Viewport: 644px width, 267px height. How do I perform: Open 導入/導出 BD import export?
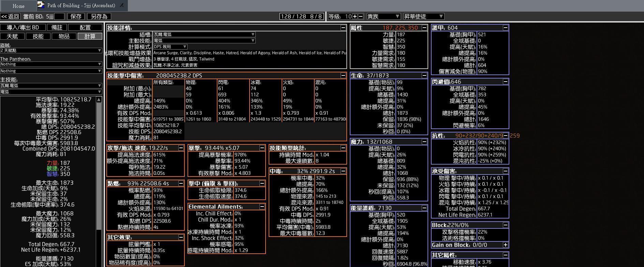tap(23, 27)
